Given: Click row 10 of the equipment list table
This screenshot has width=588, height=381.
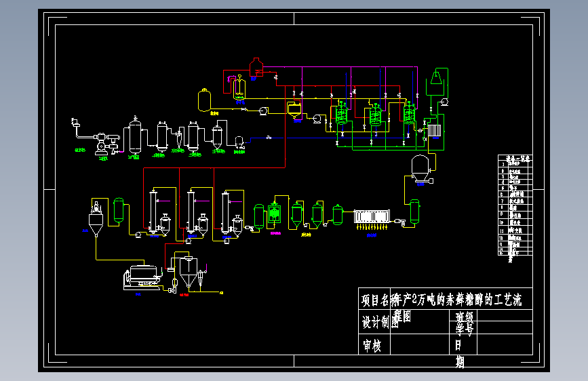Looking at the screenshot, I should [x=515, y=222].
